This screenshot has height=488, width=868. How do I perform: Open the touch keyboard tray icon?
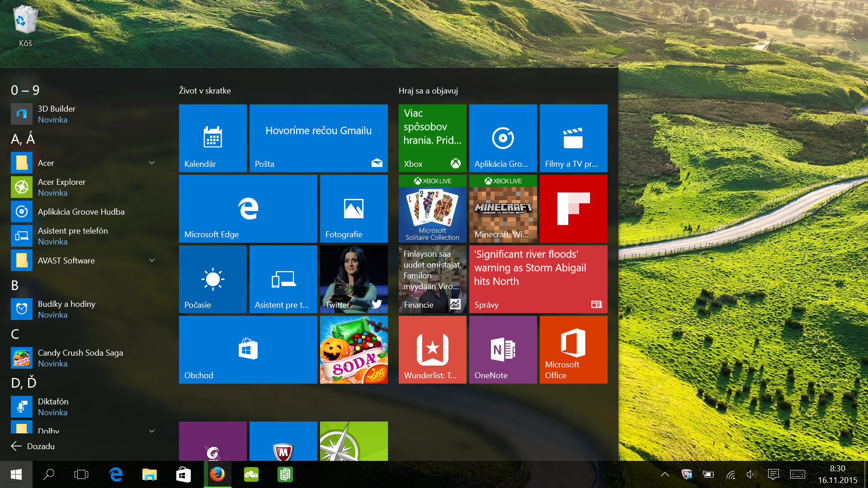pos(797,474)
